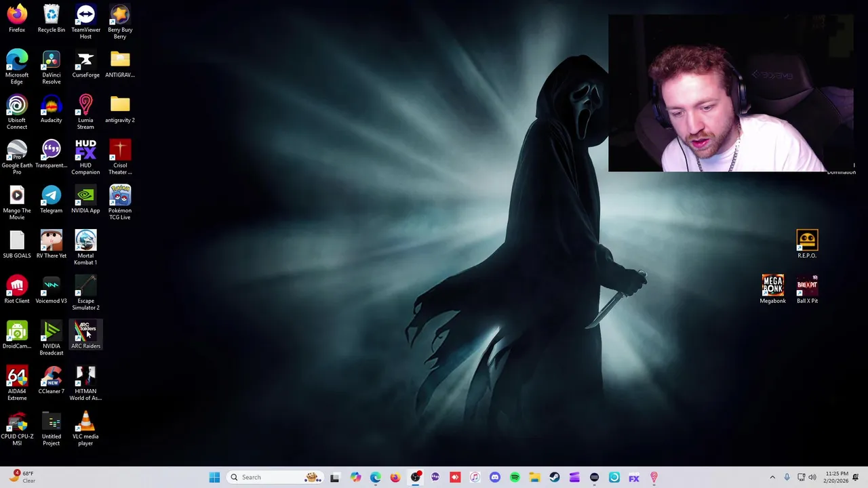
Task: Select the Transparent... desktop shortcut
Action: point(52,155)
